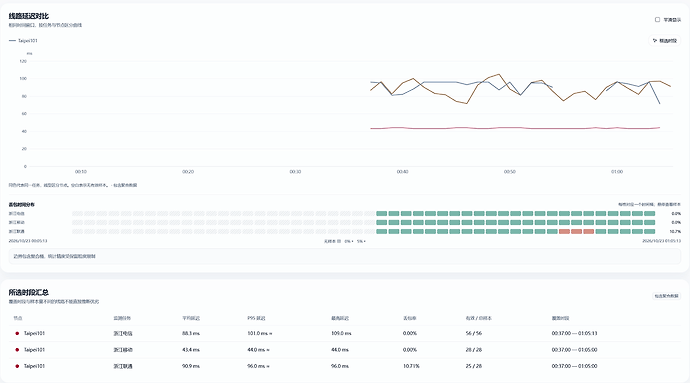Select the 56 / 56 samples cell

click(x=473, y=333)
